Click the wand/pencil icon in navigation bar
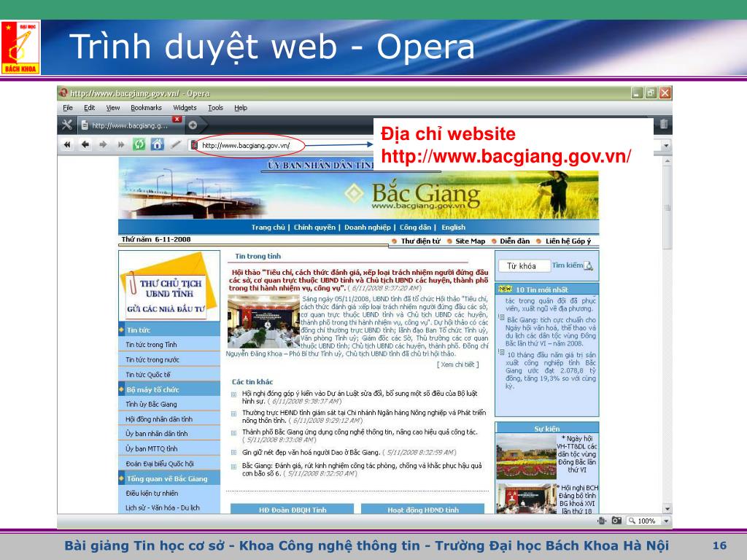The height and width of the screenshot is (560, 747). tap(175, 144)
